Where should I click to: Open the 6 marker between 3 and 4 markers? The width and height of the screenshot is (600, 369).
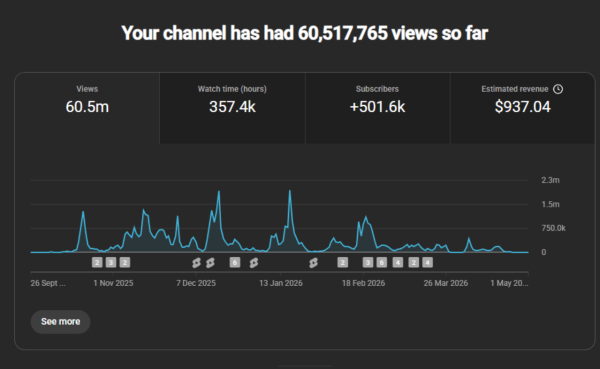point(382,263)
